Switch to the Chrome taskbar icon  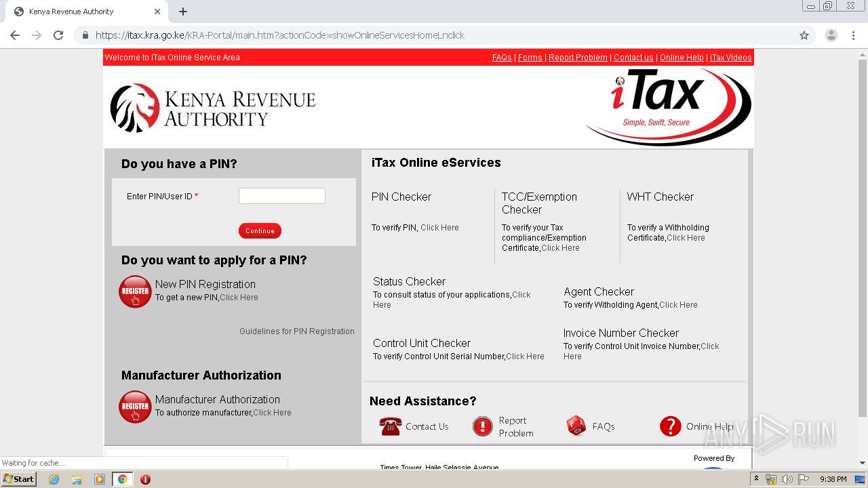click(122, 479)
